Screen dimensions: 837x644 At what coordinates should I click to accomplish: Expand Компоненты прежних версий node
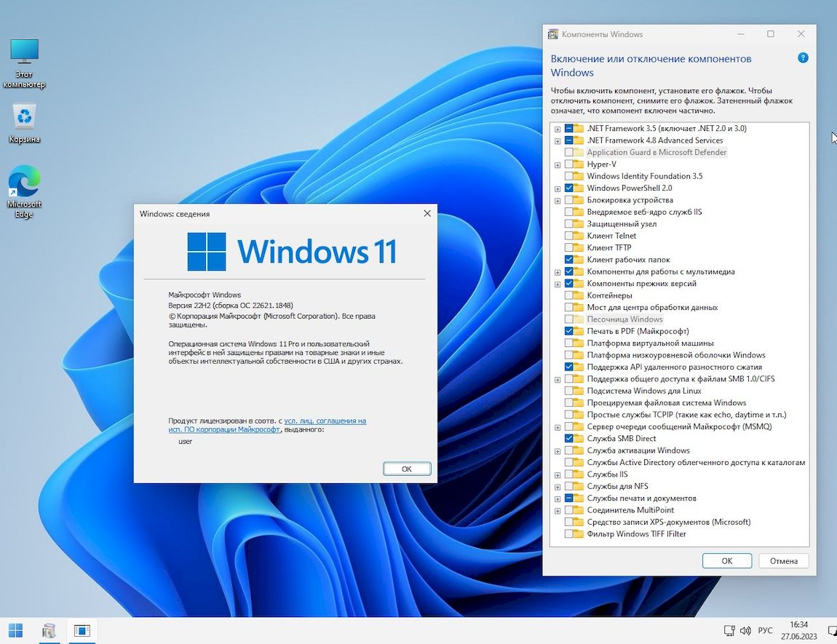coord(558,284)
